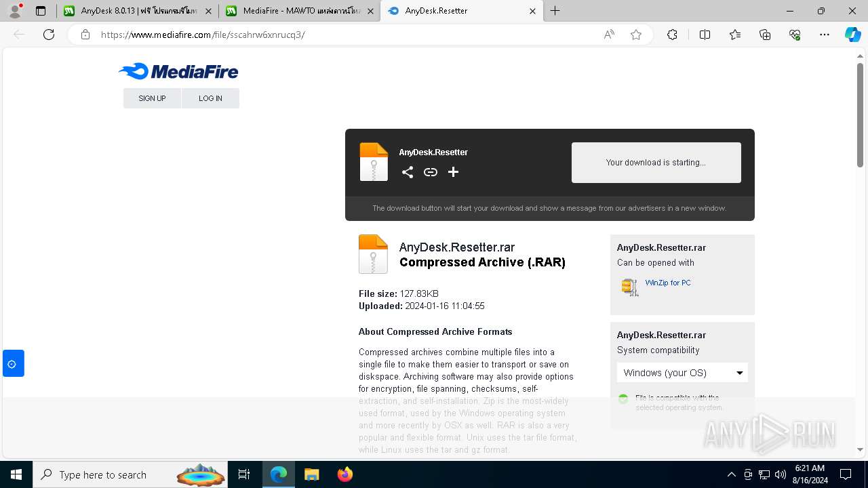Screen dimensions: 868x488
Task: Open a new browser tab
Action: click(x=555, y=11)
